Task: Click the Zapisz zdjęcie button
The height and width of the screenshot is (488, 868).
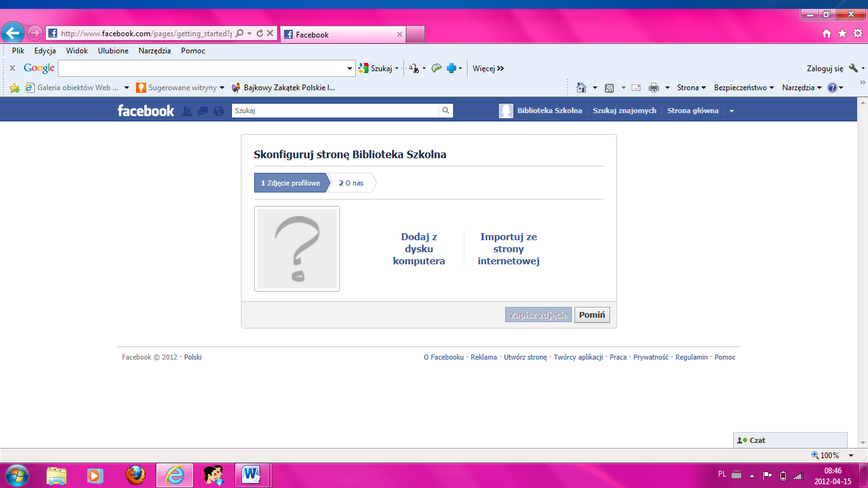Action: [x=539, y=315]
